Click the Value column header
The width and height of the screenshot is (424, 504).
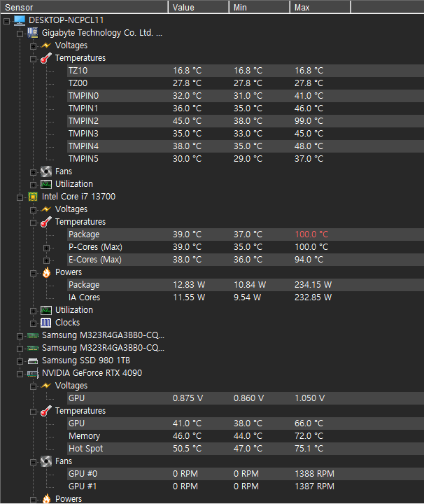[x=199, y=7]
